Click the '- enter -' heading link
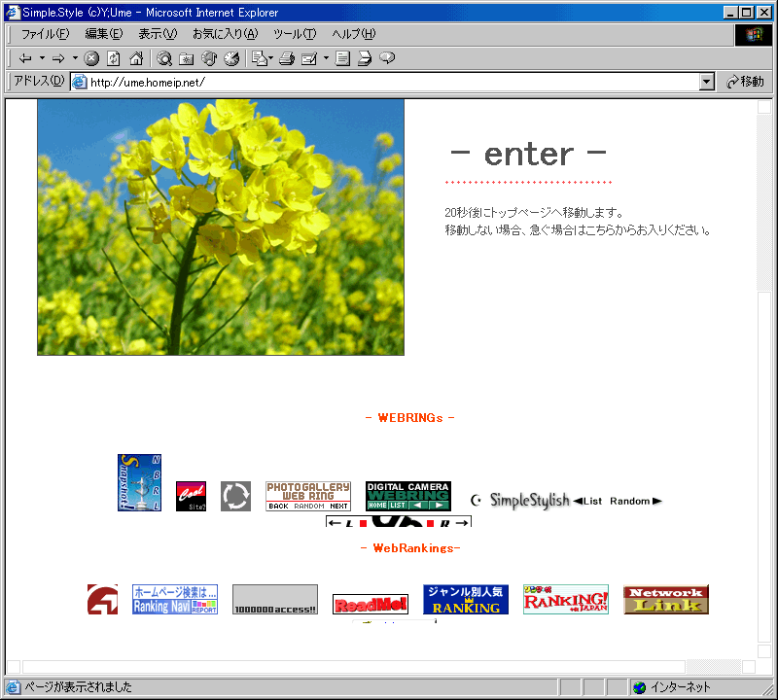 [528, 155]
